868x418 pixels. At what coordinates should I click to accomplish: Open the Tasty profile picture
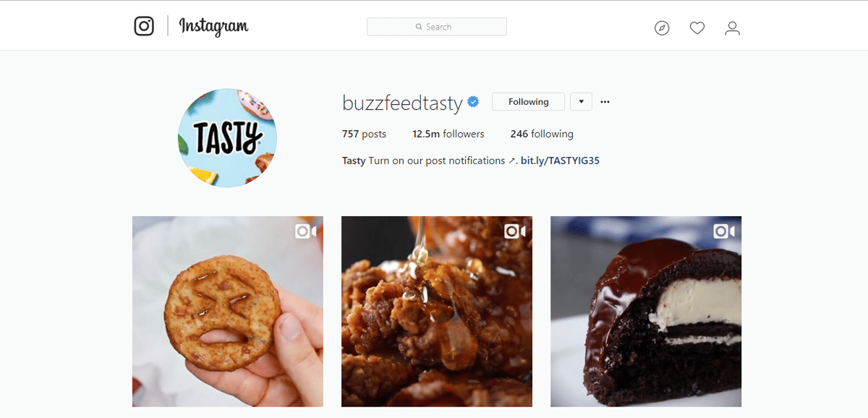(x=227, y=137)
